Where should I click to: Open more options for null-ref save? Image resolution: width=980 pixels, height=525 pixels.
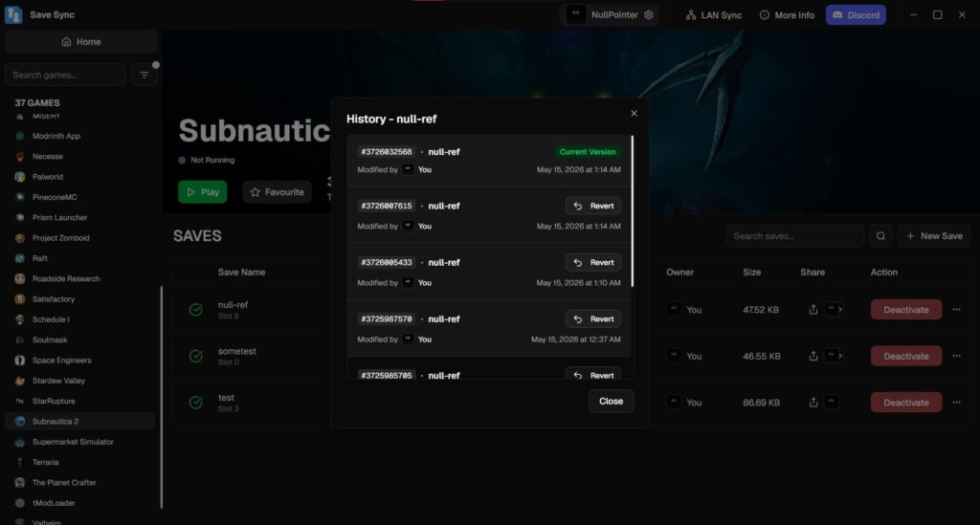point(956,310)
